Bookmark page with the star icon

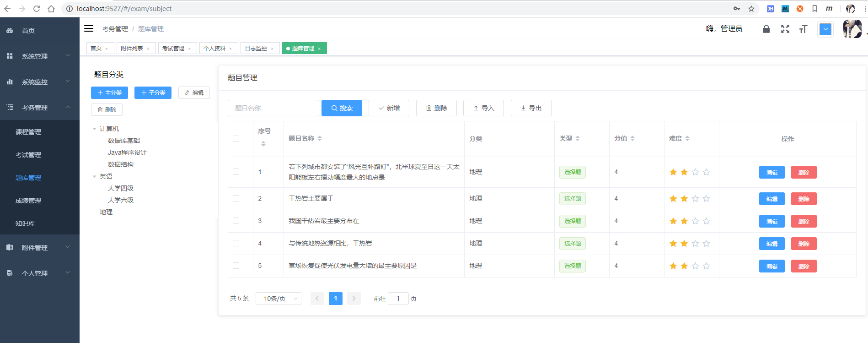tap(751, 9)
